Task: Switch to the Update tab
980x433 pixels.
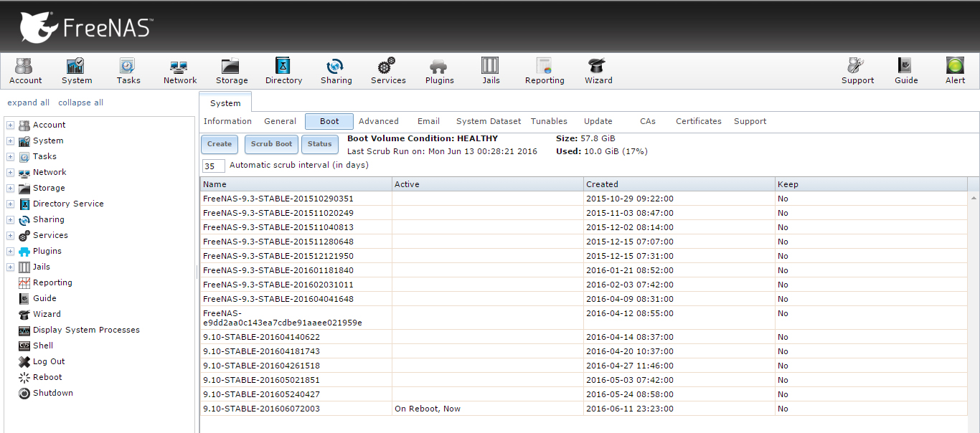Action: [x=598, y=121]
